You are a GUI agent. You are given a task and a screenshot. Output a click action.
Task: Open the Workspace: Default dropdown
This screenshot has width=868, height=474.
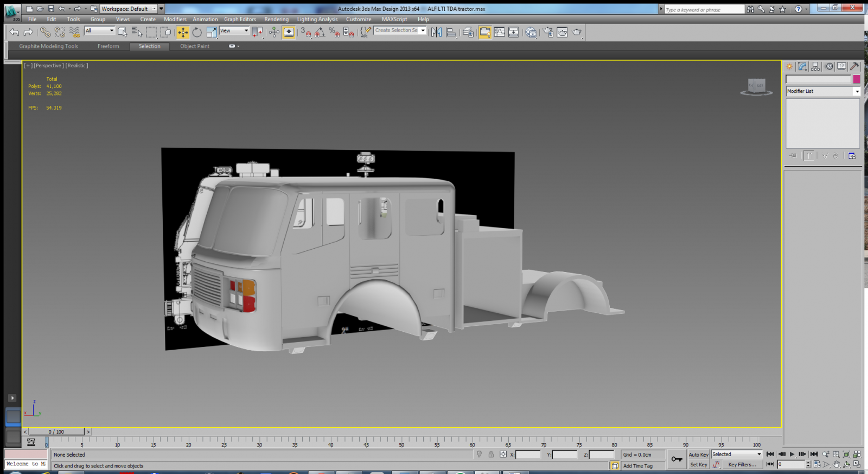coord(129,9)
